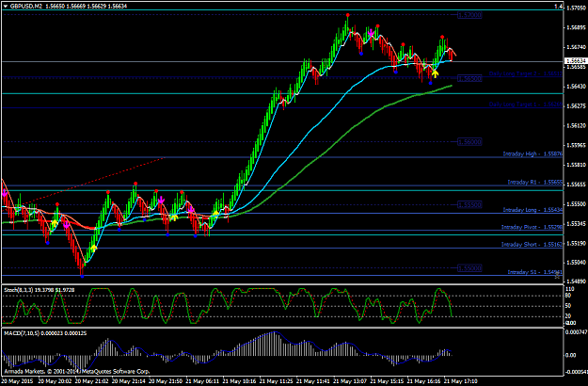Click the 21 May 16:16 time label
588x386 pixels.
(x=425, y=381)
